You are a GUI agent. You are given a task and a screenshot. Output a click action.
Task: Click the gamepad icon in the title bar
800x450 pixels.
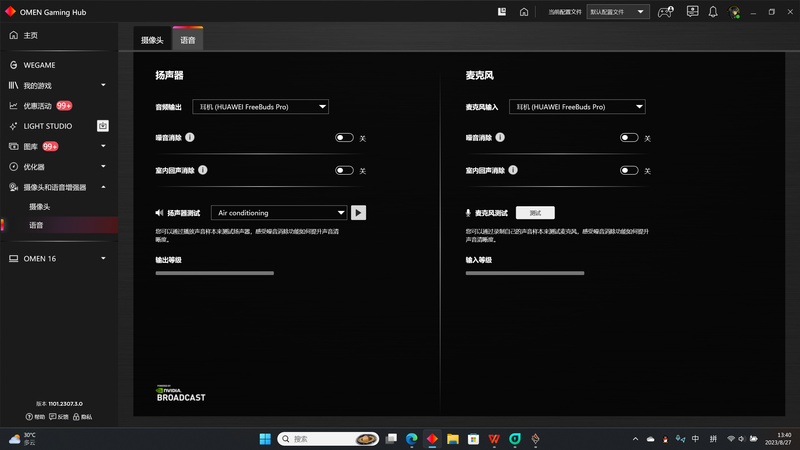pyautogui.click(x=665, y=12)
